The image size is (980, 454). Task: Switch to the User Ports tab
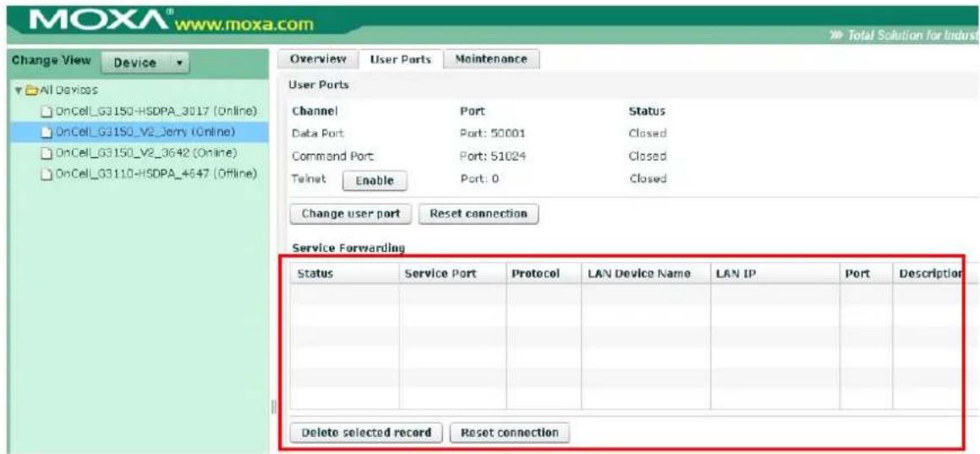click(401, 59)
